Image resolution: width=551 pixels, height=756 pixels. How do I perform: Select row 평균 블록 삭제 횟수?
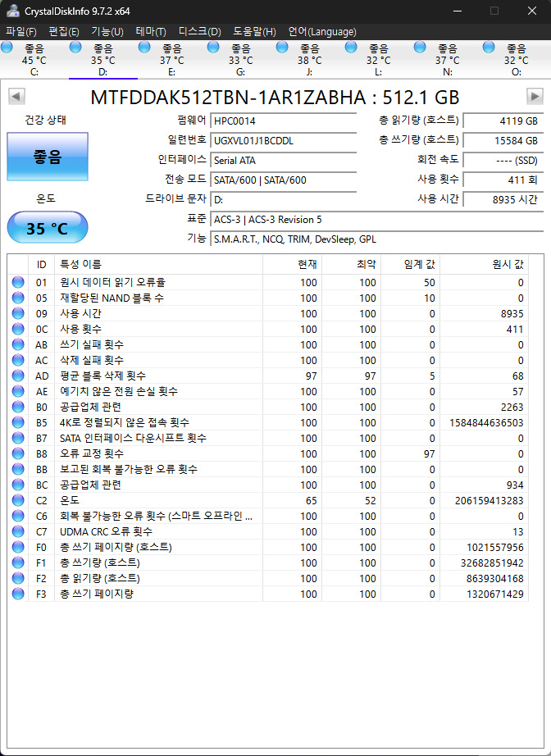(268, 376)
